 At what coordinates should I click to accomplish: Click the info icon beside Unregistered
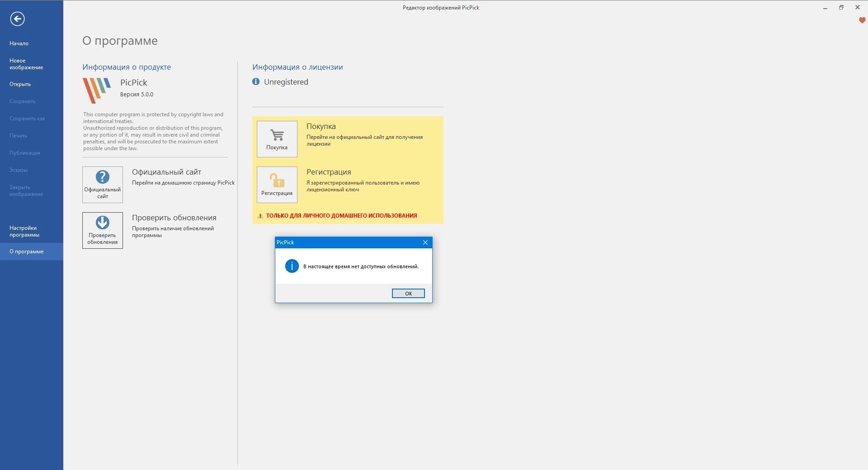click(x=256, y=82)
